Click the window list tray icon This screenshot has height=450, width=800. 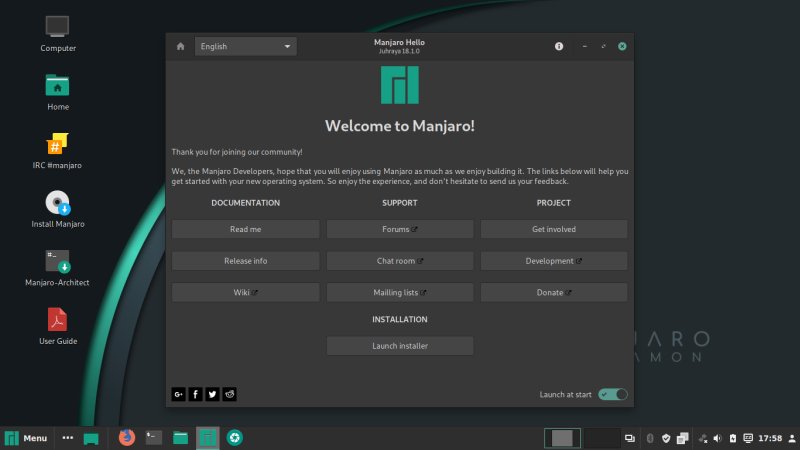[x=630, y=438]
